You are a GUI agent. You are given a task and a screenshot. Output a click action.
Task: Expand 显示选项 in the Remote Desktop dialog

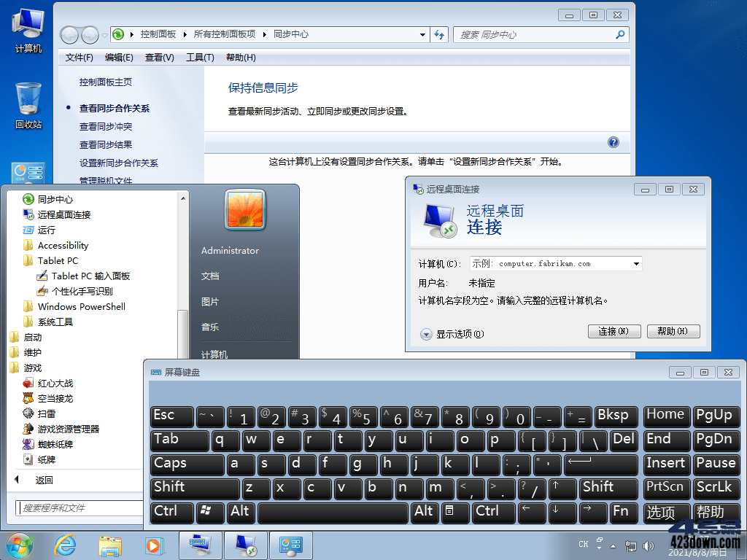click(x=453, y=331)
